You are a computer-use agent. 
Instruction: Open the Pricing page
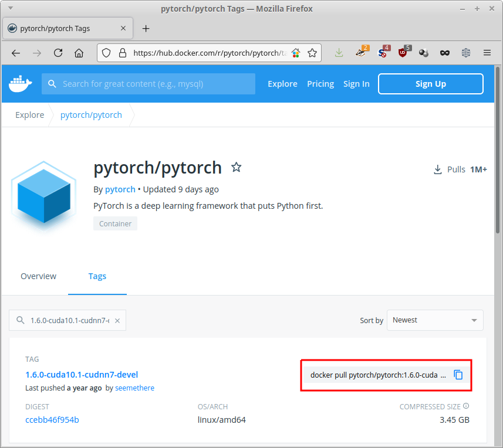(x=320, y=84)
